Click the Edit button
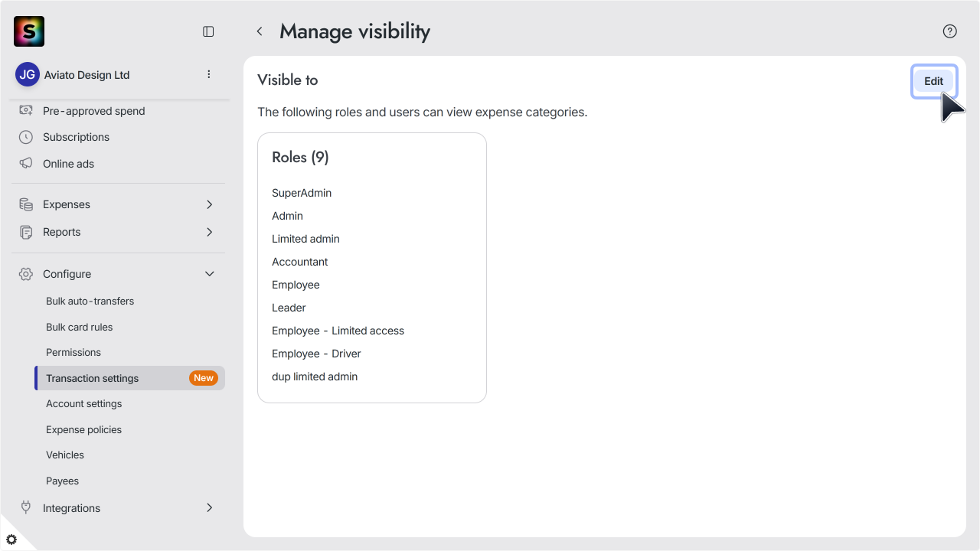Image resolution: width=980 pixels, height=551 pixels. (x=933, y=81)
